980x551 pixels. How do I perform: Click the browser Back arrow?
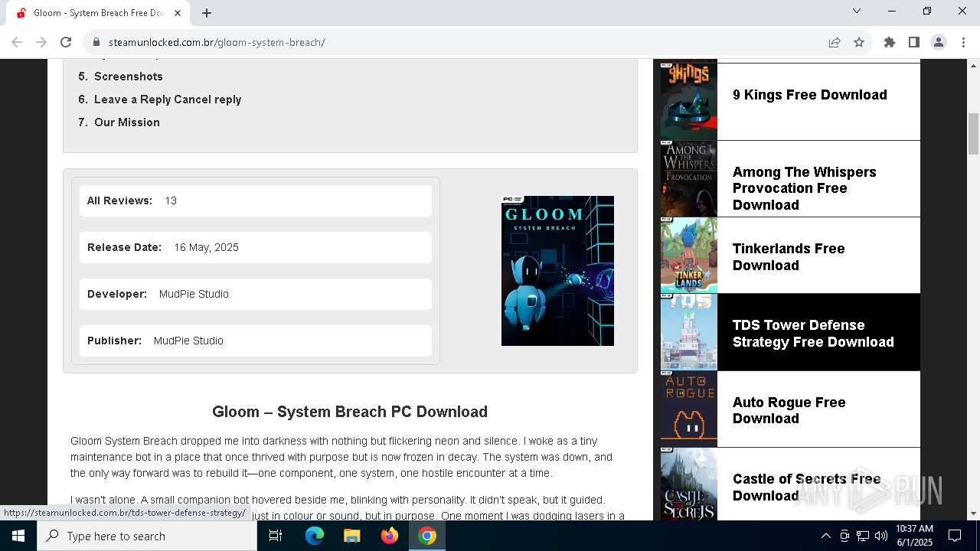tap(17, 42)
